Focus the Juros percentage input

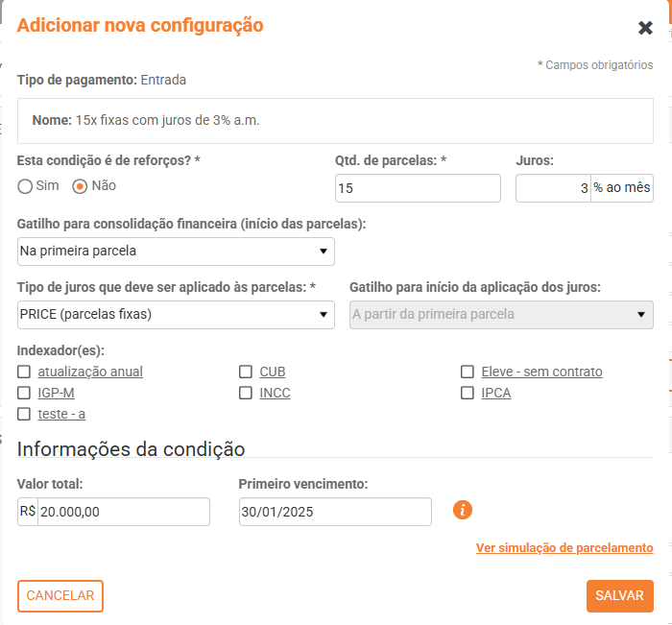[552, 189]
